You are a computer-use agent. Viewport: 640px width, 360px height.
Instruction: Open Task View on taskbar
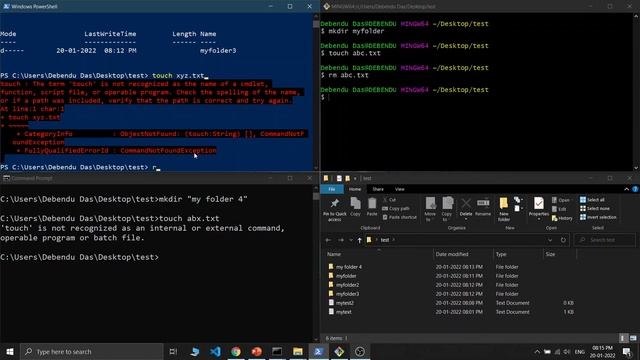[173, 351]
